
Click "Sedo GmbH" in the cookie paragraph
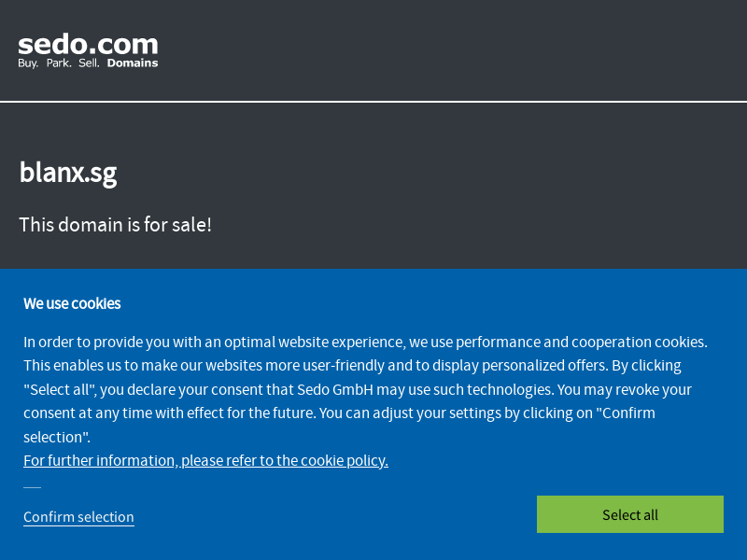pos(335,389)
